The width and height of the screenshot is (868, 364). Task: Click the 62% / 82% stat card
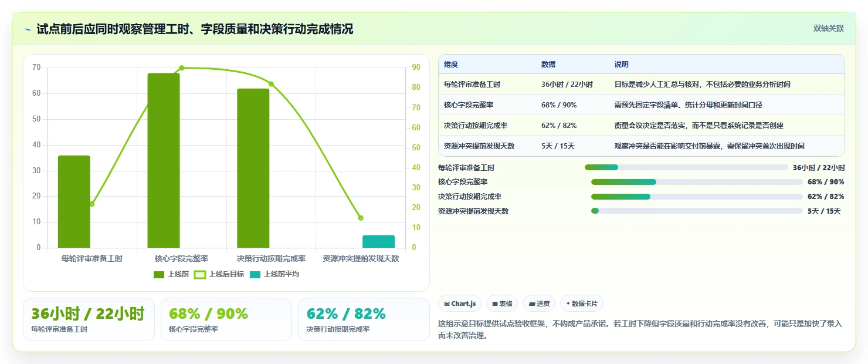364,319
